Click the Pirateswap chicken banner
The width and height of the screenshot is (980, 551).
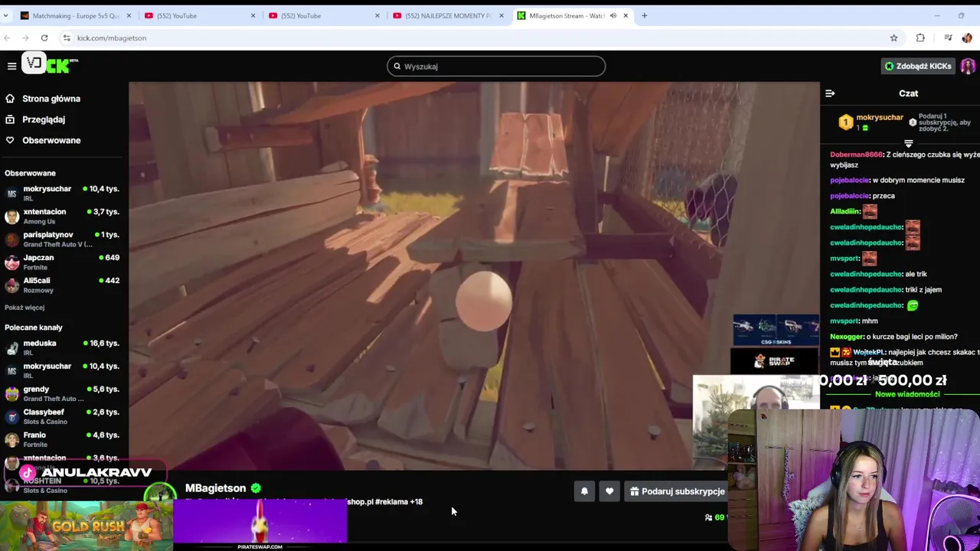[260, 526]
